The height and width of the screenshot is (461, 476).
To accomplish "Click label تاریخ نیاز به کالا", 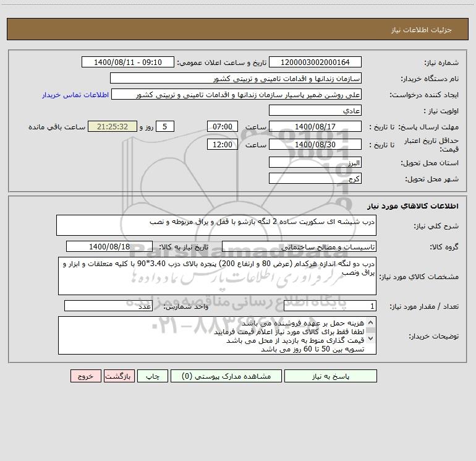I will pos(184,247).
